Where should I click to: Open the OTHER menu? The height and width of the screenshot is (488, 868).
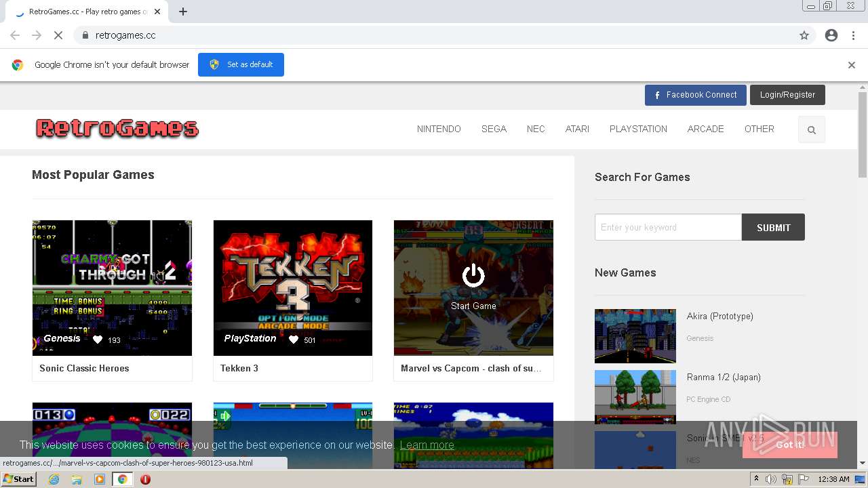[759, 129]
